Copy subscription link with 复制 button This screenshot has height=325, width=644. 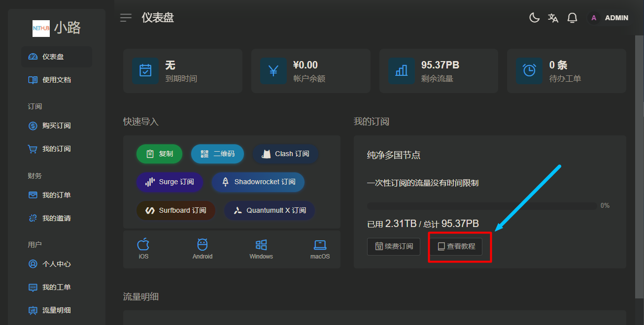[159, 154]
